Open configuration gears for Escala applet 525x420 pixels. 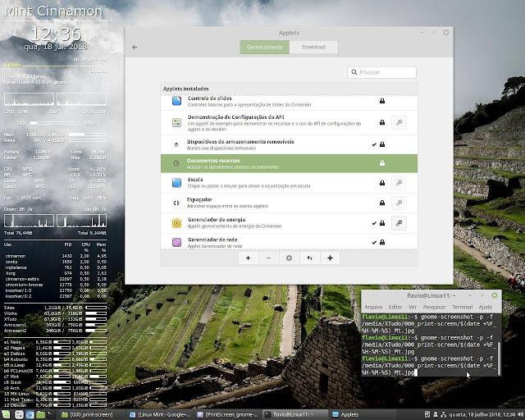[399, 183]
